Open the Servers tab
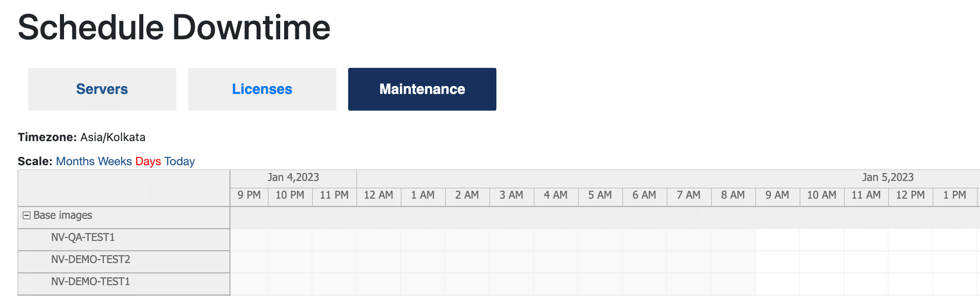This screenshot has width=980, height=296. point(102,89)
